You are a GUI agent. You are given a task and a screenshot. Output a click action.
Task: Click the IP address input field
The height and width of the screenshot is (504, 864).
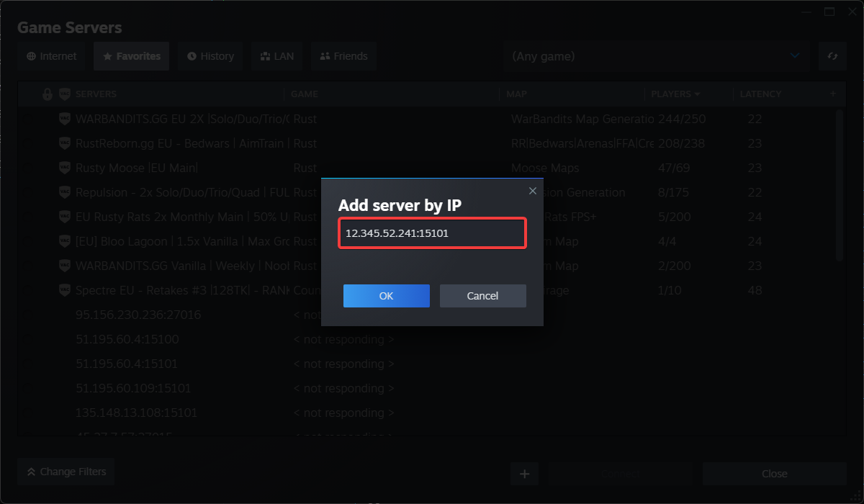[432, 233]
